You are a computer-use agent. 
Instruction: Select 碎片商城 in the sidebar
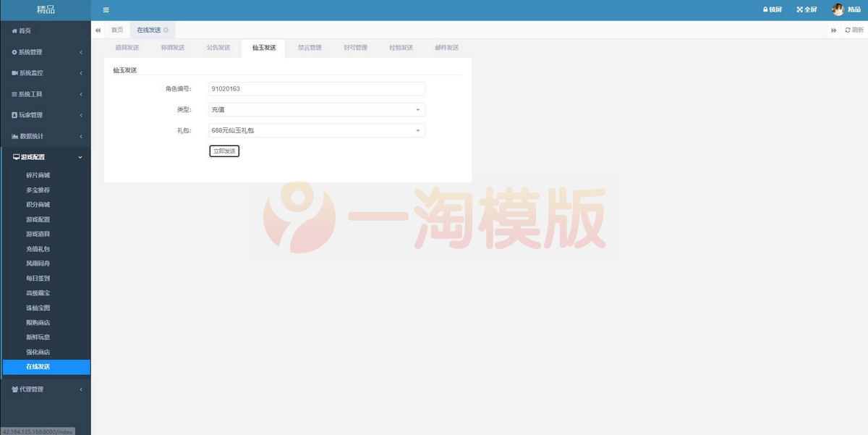pos(36,174)
